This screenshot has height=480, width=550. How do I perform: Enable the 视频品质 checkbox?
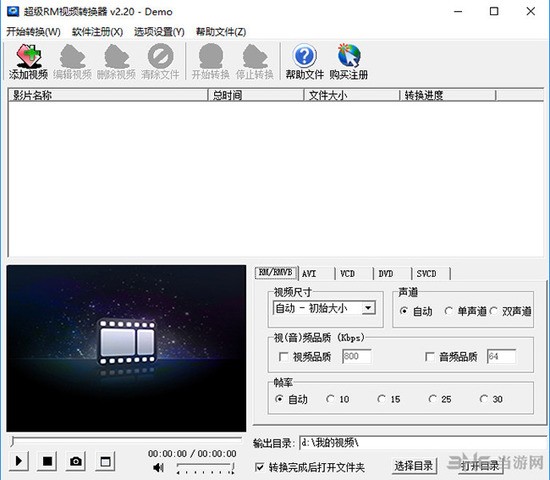tap(283, 357)
